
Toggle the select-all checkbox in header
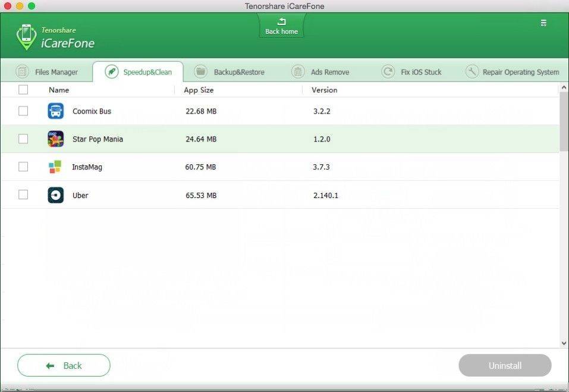point(23,90)
